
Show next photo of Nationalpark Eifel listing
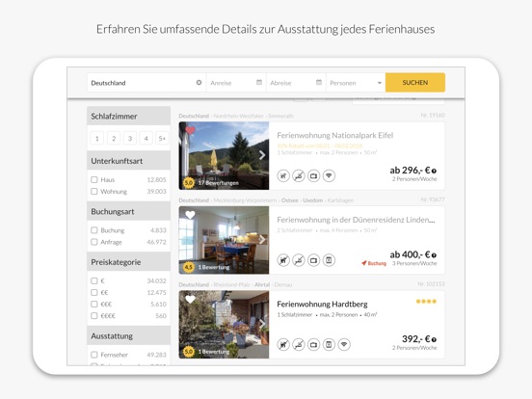tap(262, 155)
